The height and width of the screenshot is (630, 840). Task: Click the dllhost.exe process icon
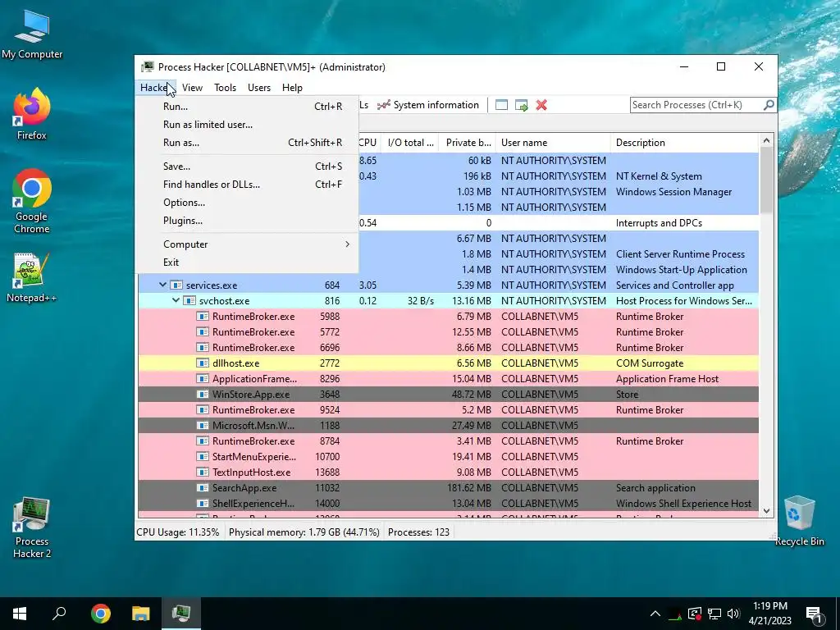pos(203,363)
